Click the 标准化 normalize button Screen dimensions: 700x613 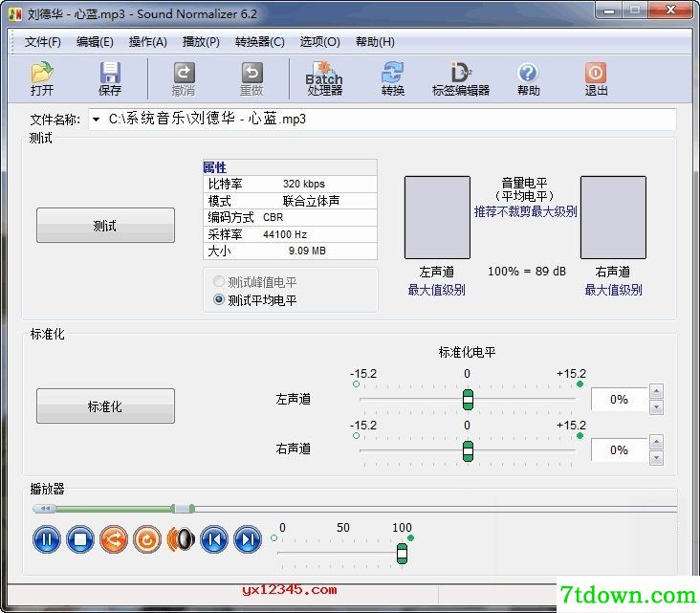pos(105,405)
